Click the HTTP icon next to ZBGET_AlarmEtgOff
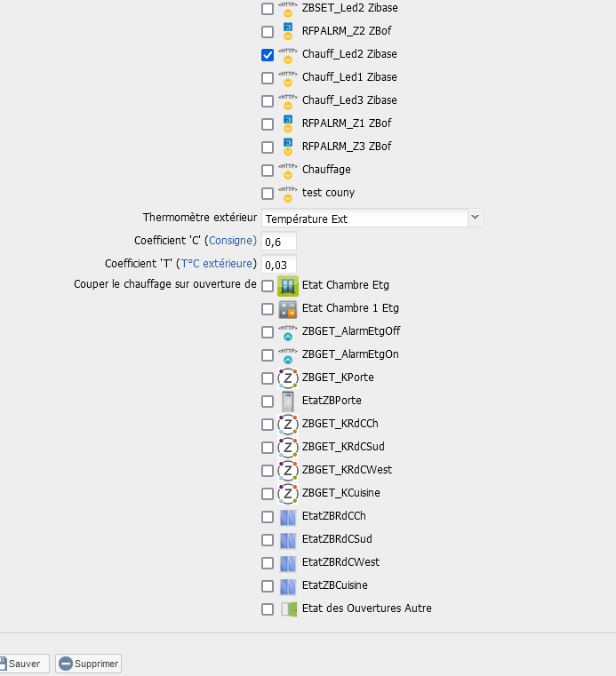616x676 pixels. click(x=287, y=331)
